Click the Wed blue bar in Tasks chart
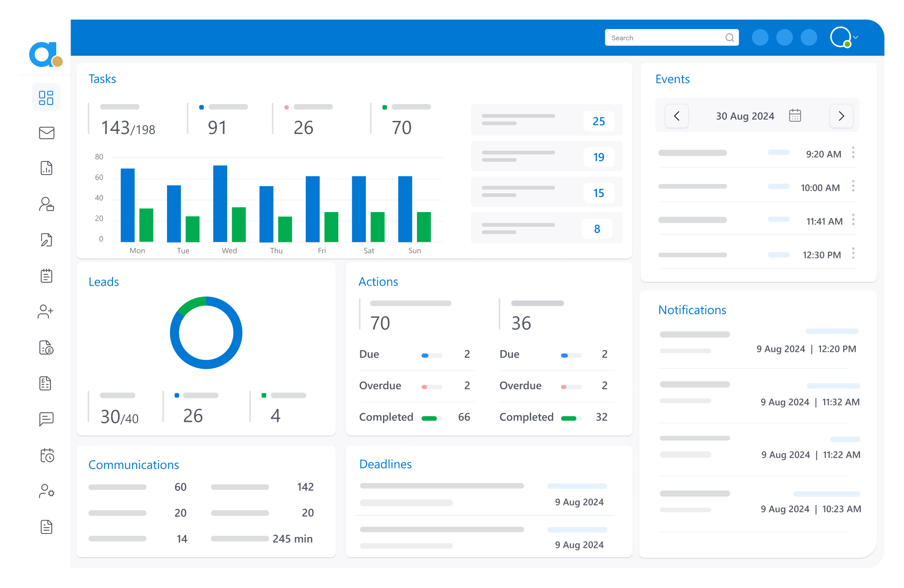 click(x=220, y=203)
